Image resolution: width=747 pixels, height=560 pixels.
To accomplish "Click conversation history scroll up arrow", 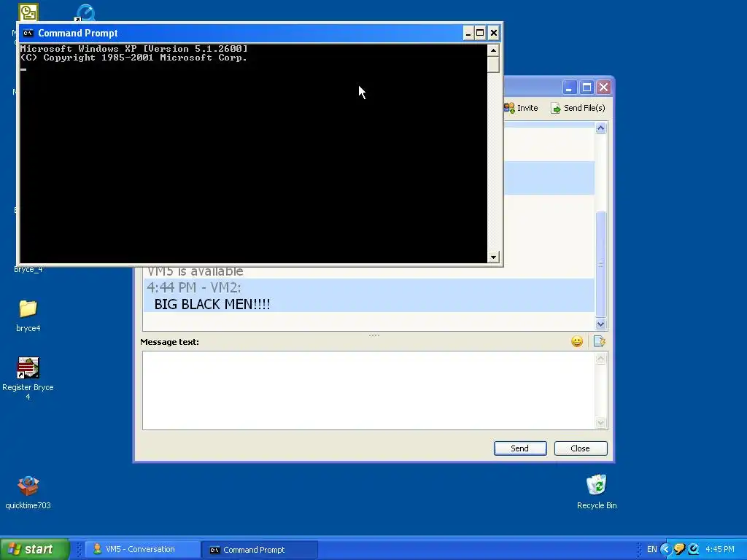I will [x=601, y=128].
